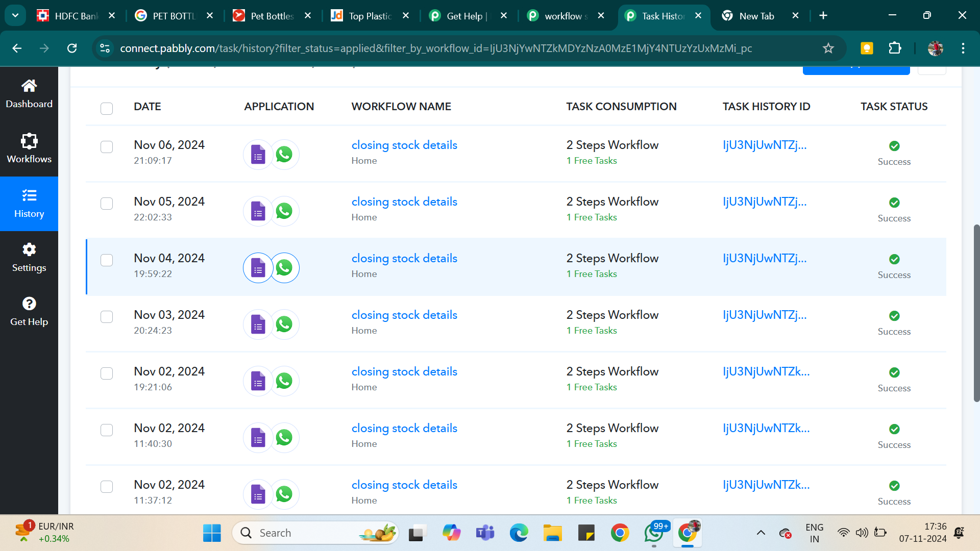980x551 pixels.
Task: Open Chrome profile avatar
Action: [935, 48]
